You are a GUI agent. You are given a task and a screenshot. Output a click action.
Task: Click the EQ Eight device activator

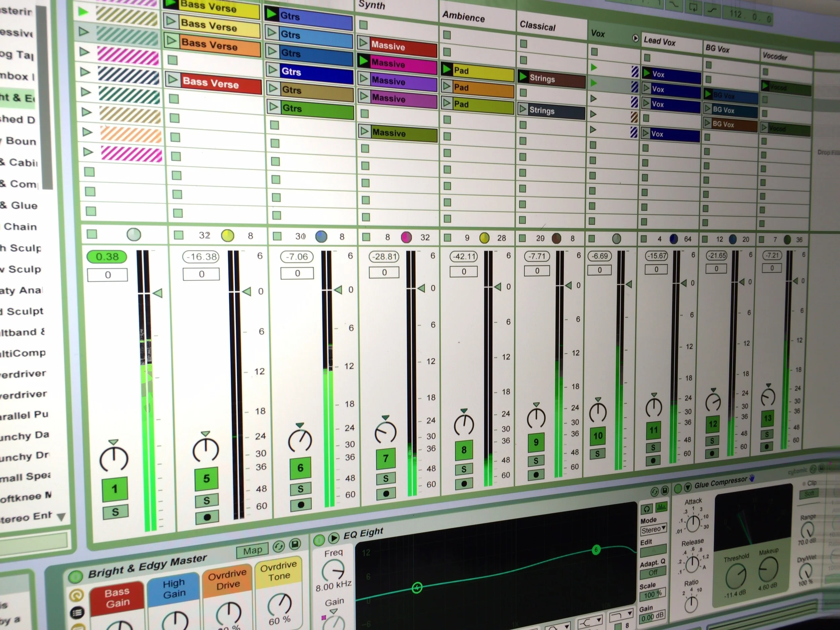coord(319,539)
